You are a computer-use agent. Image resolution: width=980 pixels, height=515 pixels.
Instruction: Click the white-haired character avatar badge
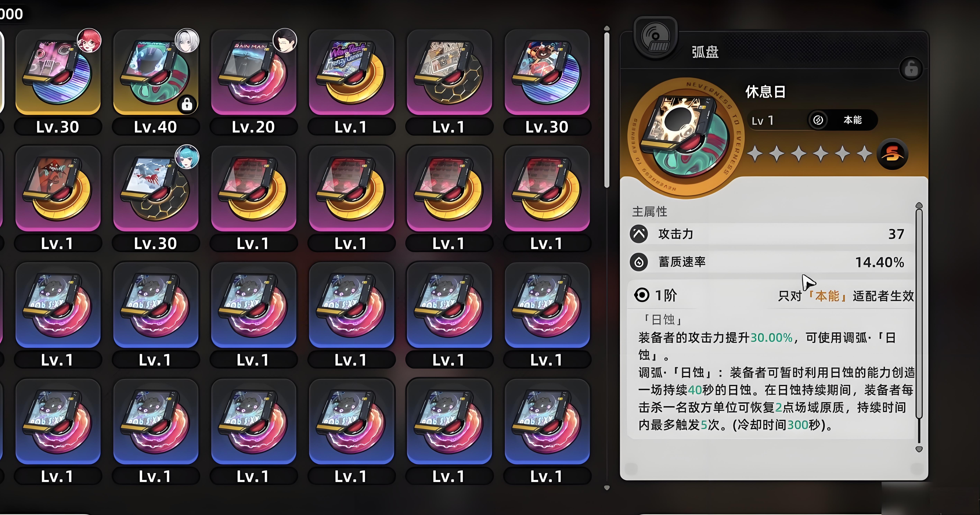[x=187, y=40]
